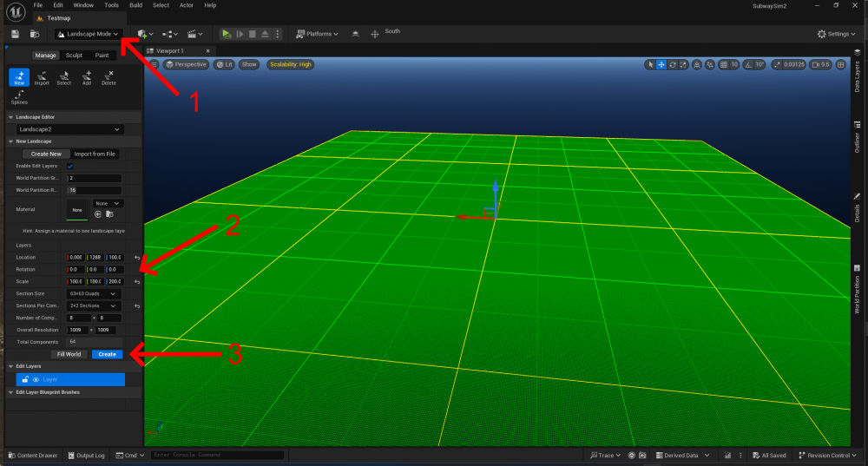Toggle viewport grid snapping icon
Screen dimensions: 868x466
click(722, 64)
